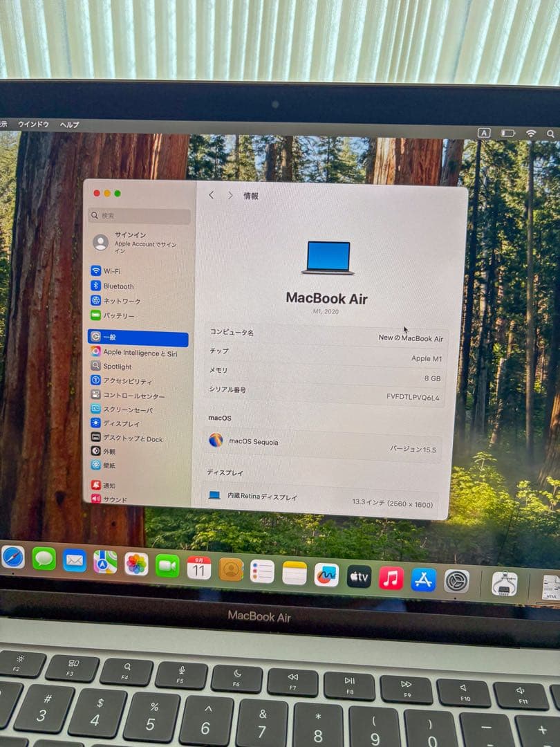Open Mail app in the Dock
560x747 pixels.
[74, 561]
